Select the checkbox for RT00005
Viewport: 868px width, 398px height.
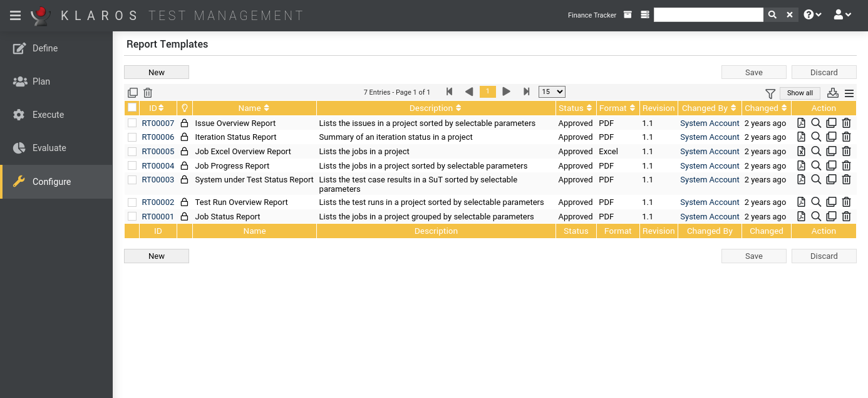coord(132,151)
